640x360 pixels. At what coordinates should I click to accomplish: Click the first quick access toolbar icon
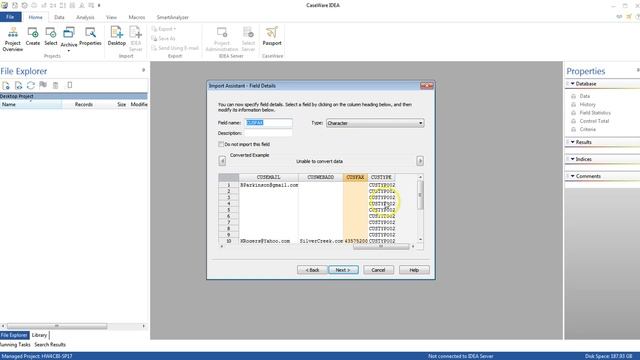pos(4,5)
